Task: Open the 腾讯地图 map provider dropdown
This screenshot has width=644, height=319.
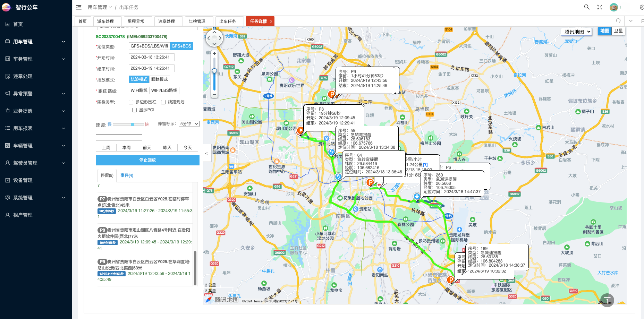Action: click(576, 32)
